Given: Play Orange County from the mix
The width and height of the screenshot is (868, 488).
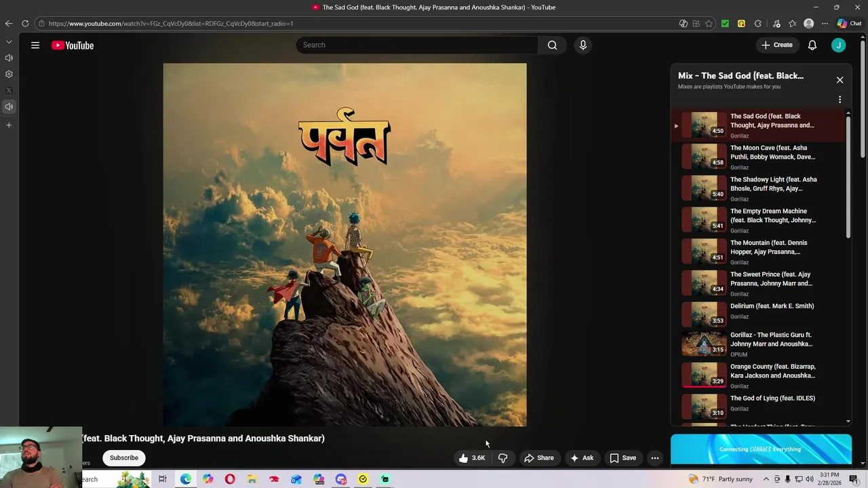Looking at the screenshot, I should click(x=758, y=375).
